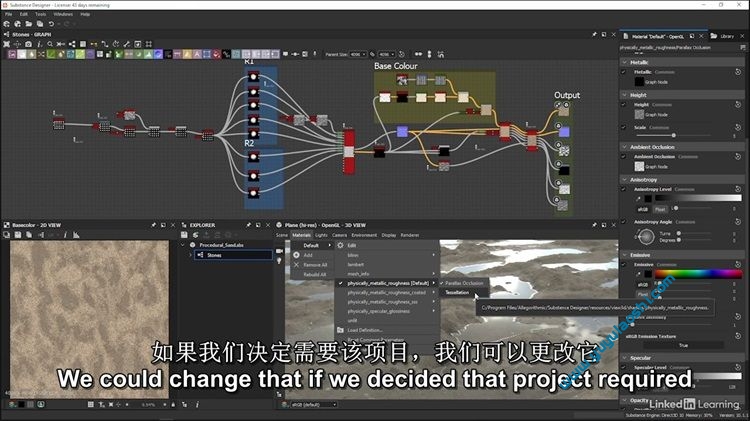Expand the Stones graph in Explorer

[190, 255]
